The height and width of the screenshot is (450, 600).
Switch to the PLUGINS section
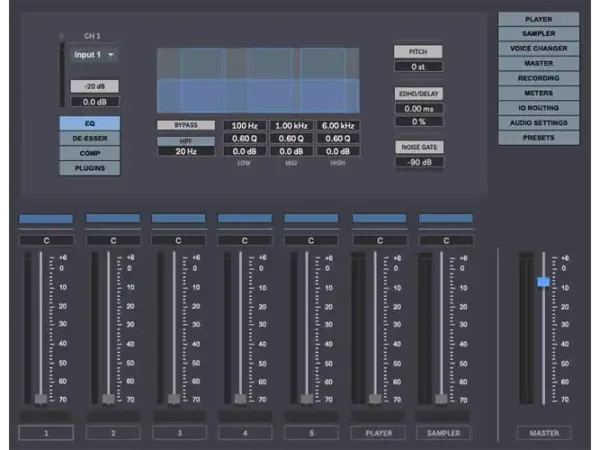tap(90, 168)
